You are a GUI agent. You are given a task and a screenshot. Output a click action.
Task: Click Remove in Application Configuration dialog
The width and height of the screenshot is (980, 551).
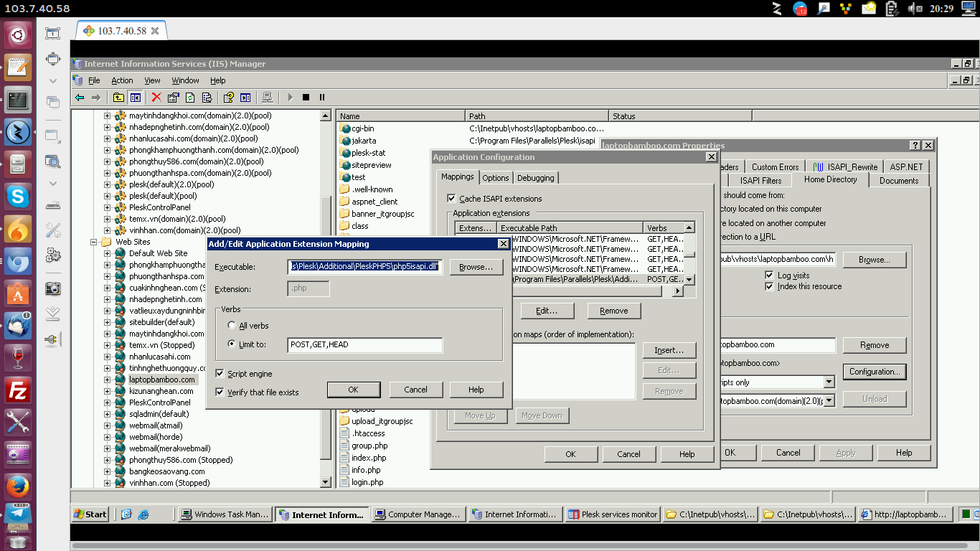point(613,311)
